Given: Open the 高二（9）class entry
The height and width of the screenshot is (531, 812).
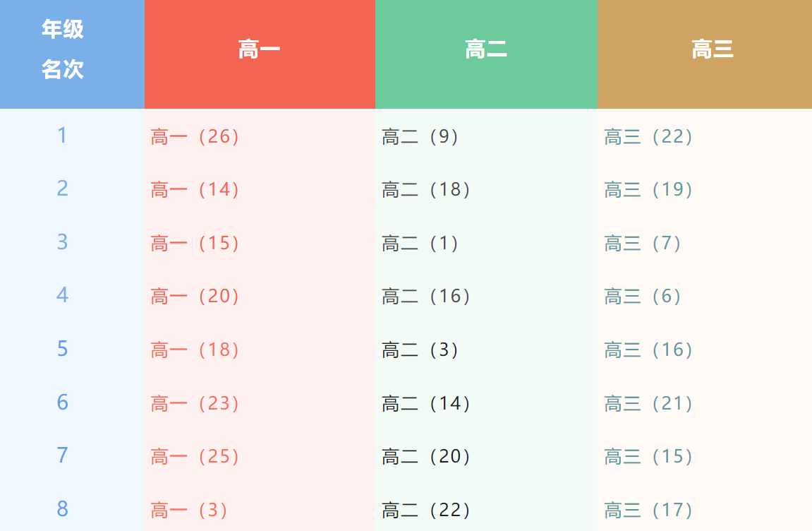Looking at the screenshot, I should click(x=420, y=136).
